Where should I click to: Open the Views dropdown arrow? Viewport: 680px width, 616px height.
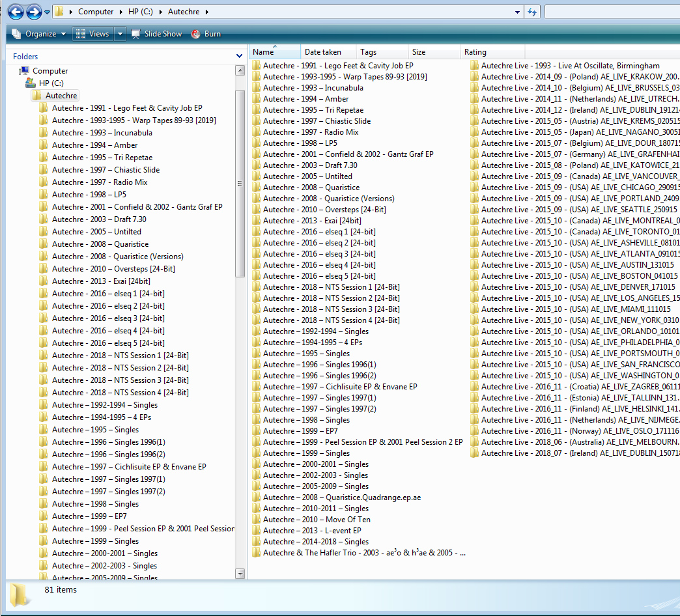tap(120, 34)
